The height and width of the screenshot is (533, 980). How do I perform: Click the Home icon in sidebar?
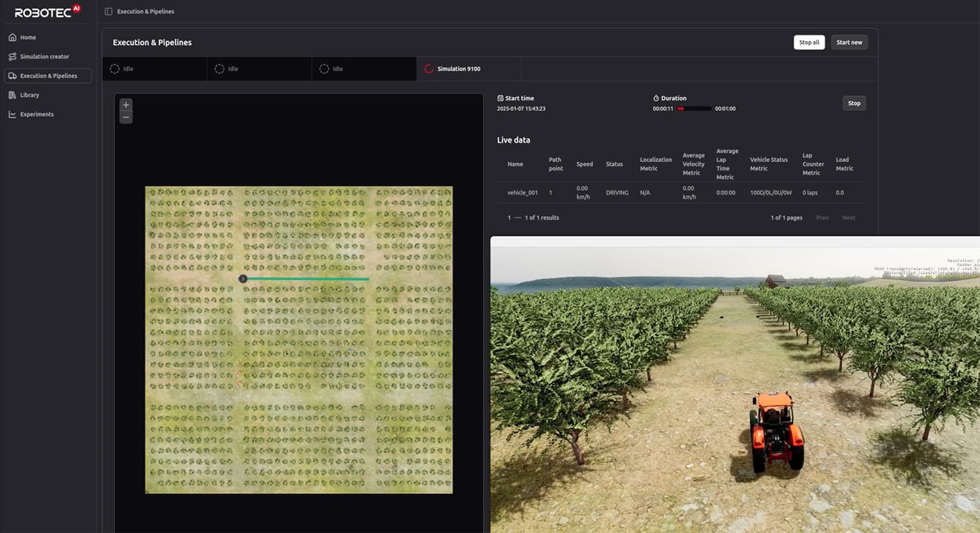tap(12, 37)
